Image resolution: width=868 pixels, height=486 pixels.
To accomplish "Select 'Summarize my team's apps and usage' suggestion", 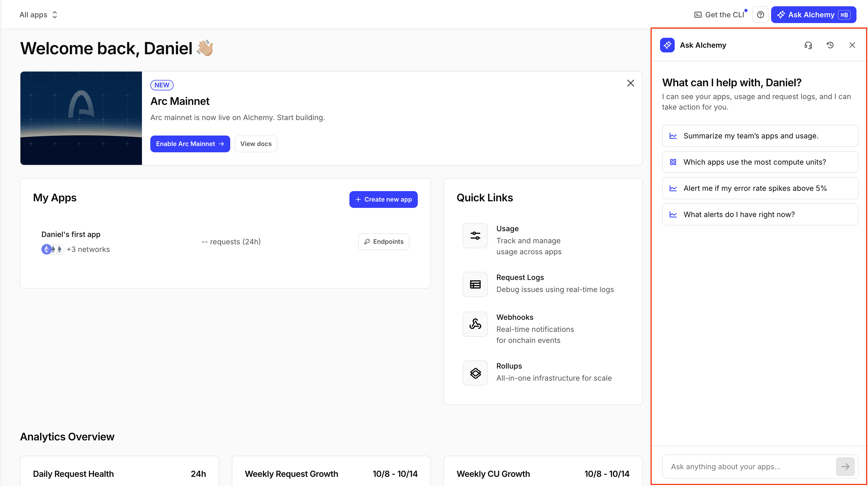I will point(760,136).
